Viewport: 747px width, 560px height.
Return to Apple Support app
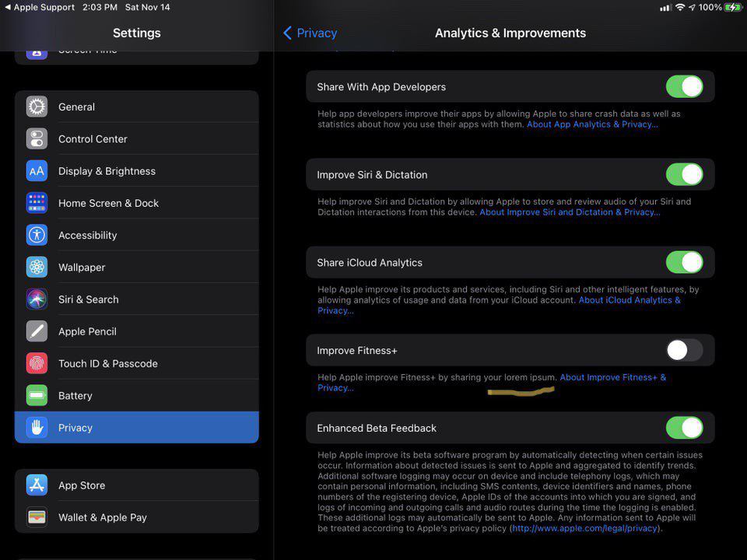[x=40, y=7]
